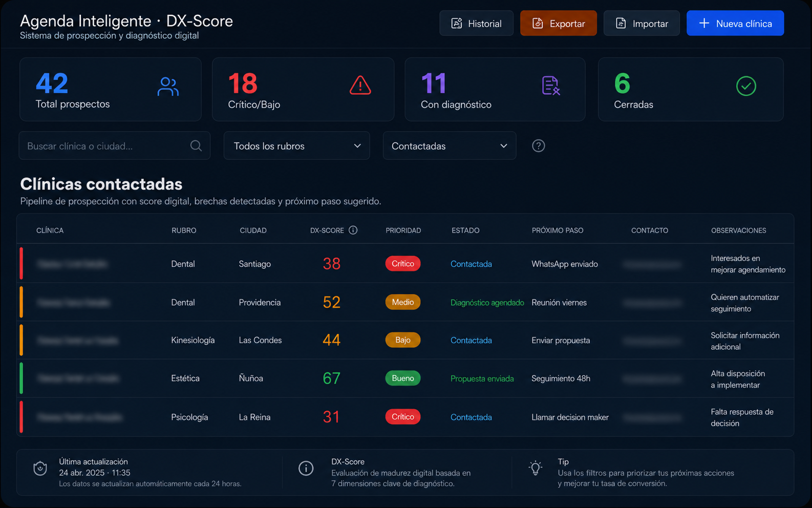Click the Quieren automatizar seguimiento note
Image resolution: width=812 pixels, height=508 pixels.
pyautogui.click(x=744, y=303)
